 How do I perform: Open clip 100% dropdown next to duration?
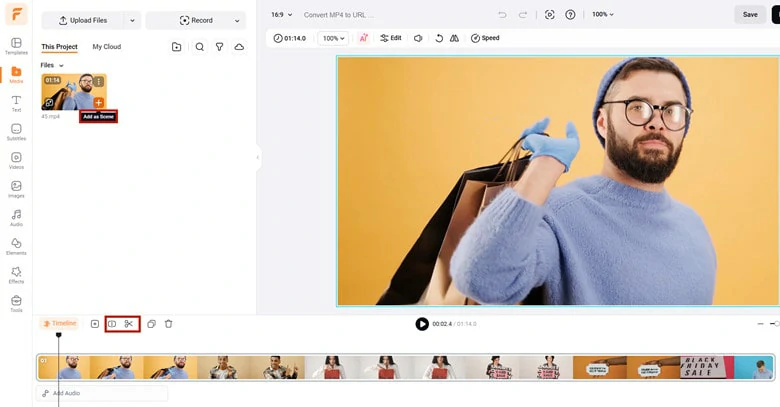pos(333,38)
